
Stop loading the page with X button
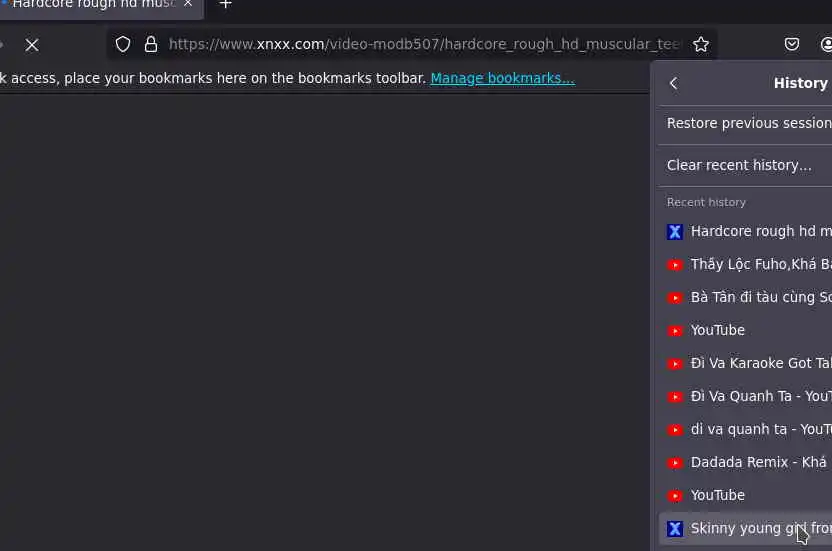[x=32, y=45]
